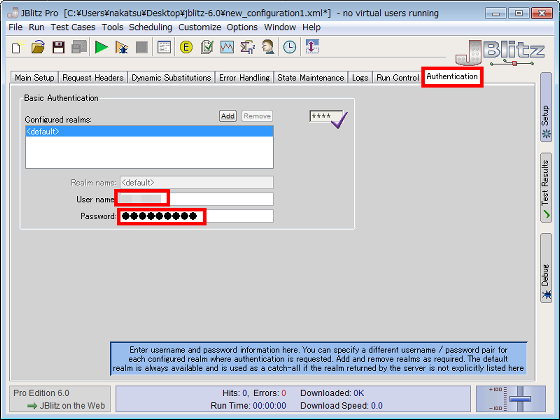The image size is (560, 420).
Task: Switch to the Main Setup tab
Action: click(x=34, y=78)
